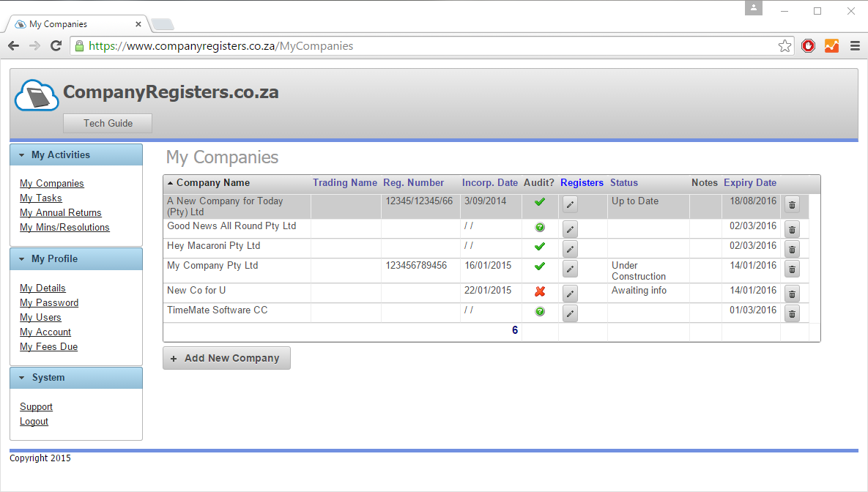868x492 pixels.
Task: Go back to previous page
Action: click(14, 46)
